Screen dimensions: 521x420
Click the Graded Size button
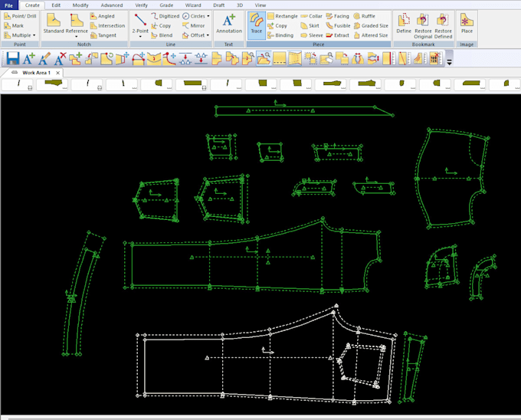point(371,25)
